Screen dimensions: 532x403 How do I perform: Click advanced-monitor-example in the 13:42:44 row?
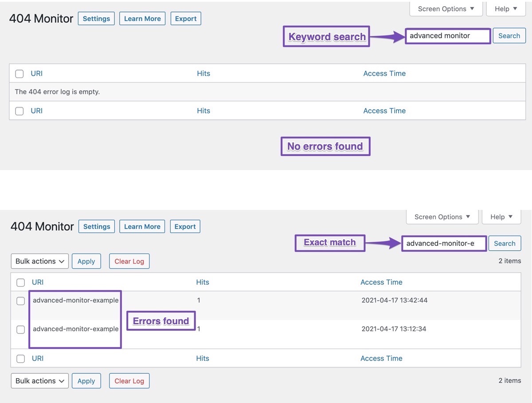pyautogui.click(x=76, y=300)
